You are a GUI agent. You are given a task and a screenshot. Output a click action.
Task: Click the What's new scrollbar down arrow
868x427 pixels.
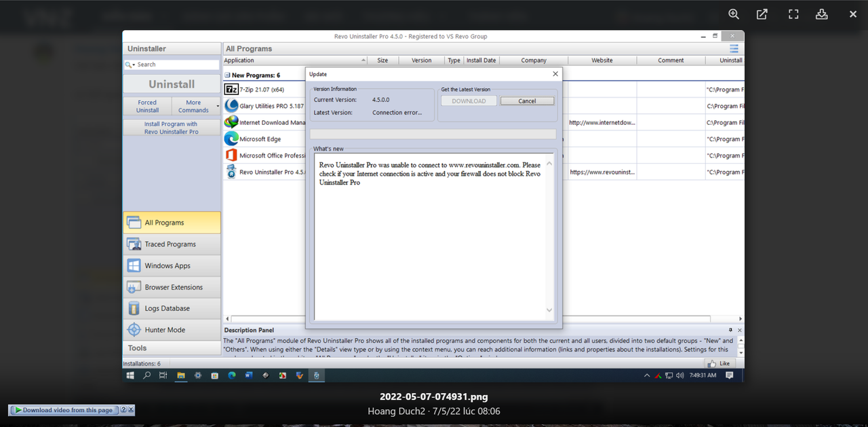549,310
